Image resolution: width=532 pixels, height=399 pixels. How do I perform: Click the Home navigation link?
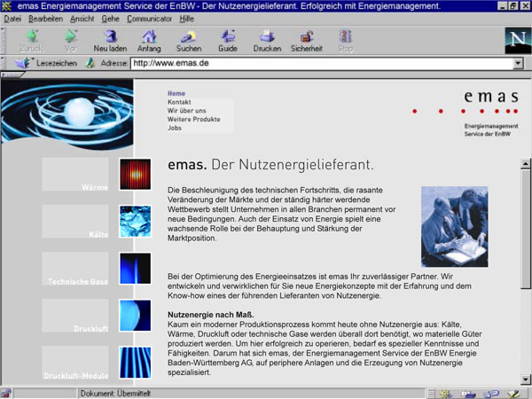coord(176,93)
